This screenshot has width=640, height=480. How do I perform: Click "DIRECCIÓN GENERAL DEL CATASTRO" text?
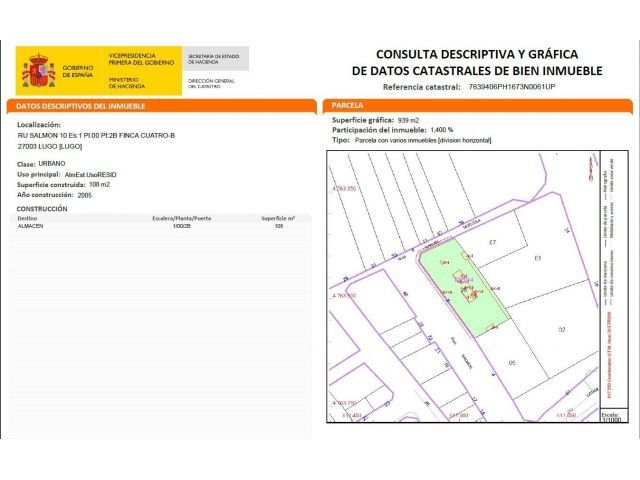[211, 84]
